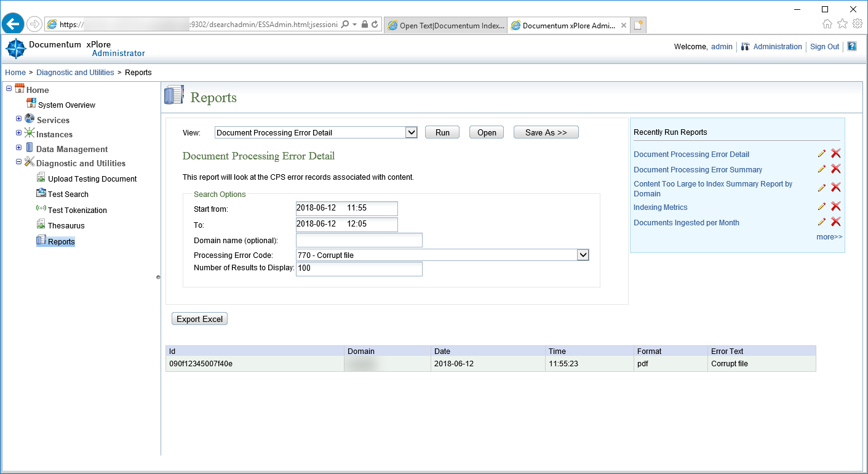The height and width of the screenshot is (474, 868).
Task: Edit the Document Processing Error Detail report pencil
Action: point(821,154)
